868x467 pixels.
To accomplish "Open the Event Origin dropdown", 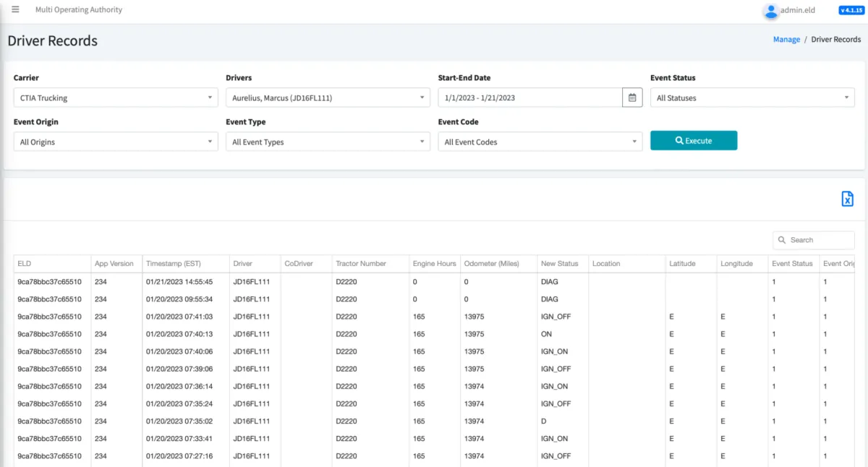I will coord(116,142).
